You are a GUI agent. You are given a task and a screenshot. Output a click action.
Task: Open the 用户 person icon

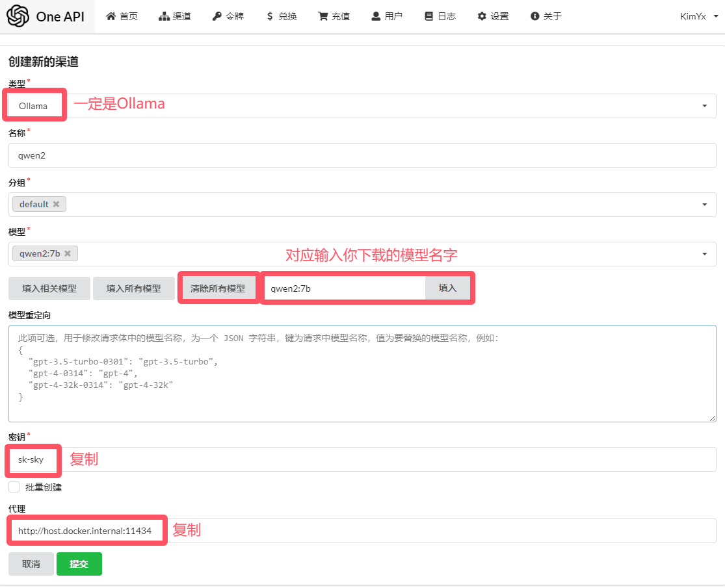[375, 16]
